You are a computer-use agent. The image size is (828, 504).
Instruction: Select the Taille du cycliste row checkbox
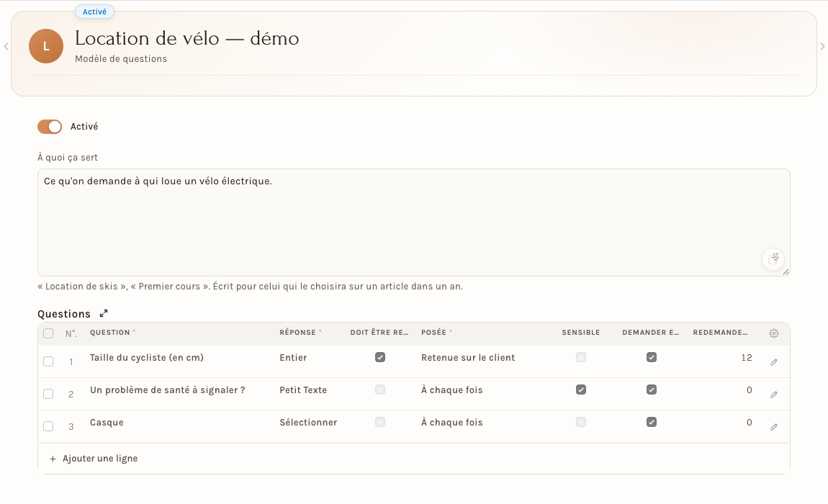pos(48,361)
